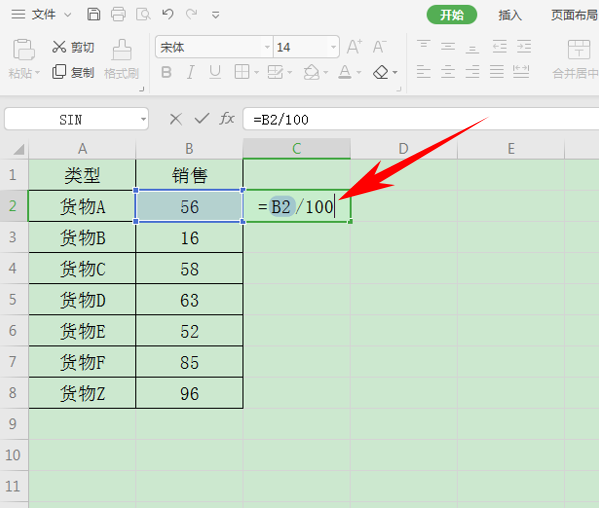Click the Print icon
The image size is (599, 512).
coord(118,15)
